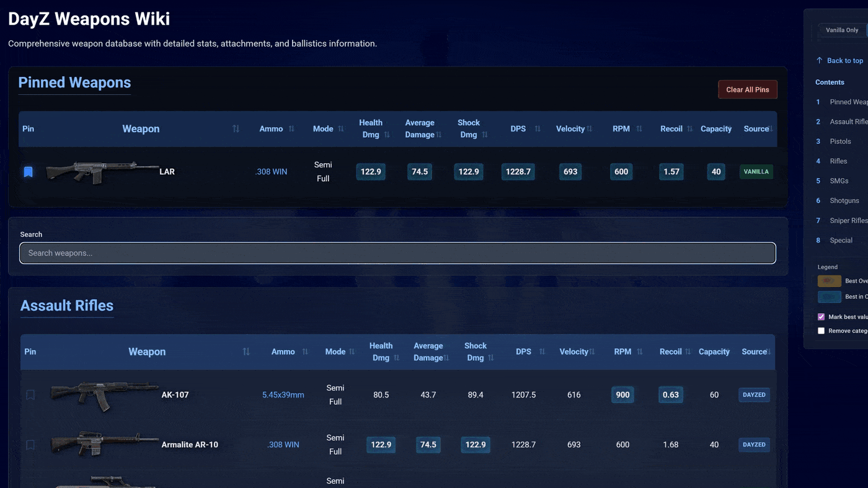Sort Assault Rifles by Ammo arrows
The image size is (868, 488).
coord(304,352)
